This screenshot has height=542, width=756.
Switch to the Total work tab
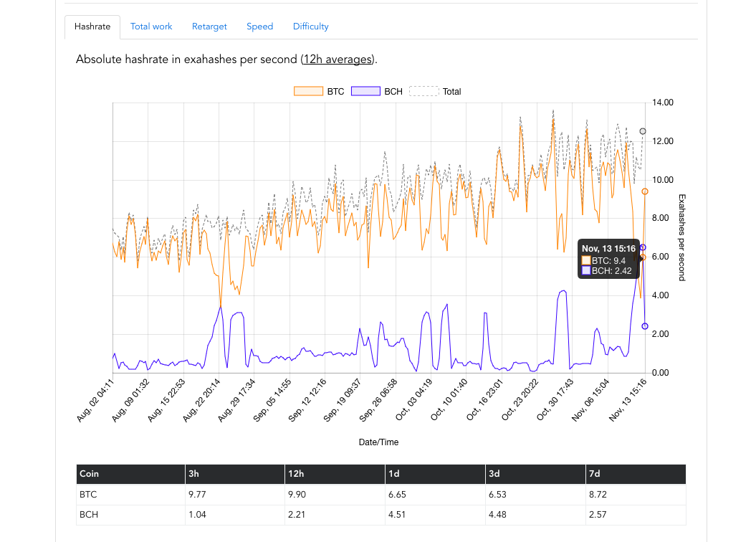[x=151, y=27]
